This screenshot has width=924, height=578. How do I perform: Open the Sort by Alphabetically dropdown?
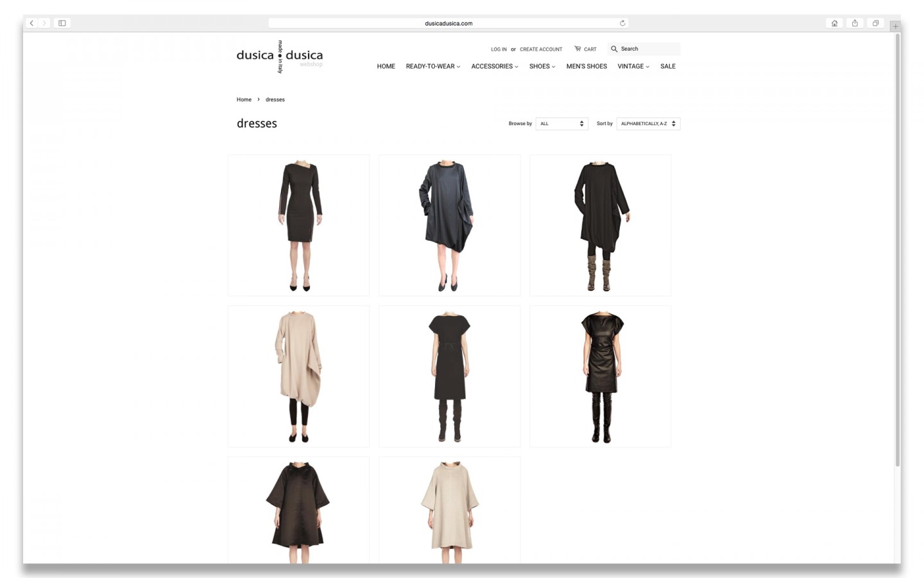(648, 123)
